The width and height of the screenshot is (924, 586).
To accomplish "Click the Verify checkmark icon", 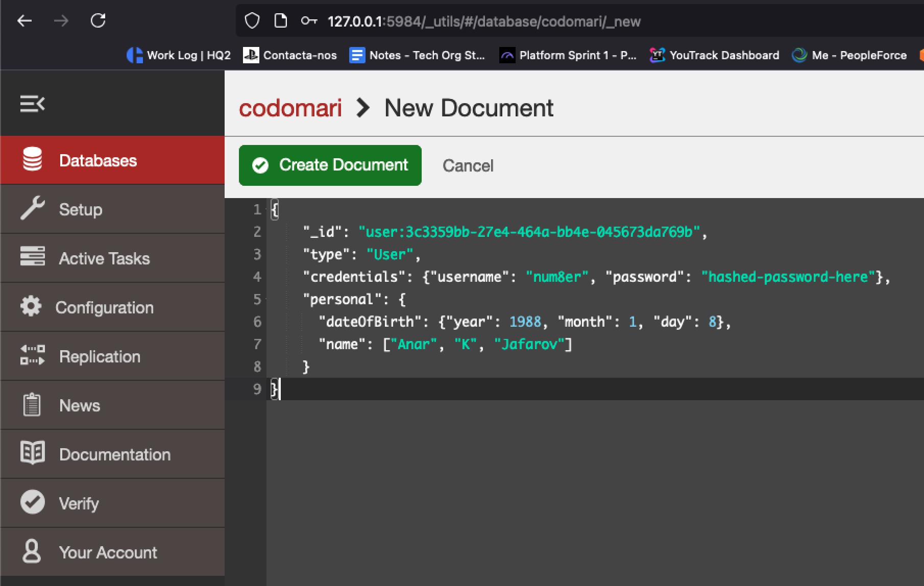I will tap(33, 502).
